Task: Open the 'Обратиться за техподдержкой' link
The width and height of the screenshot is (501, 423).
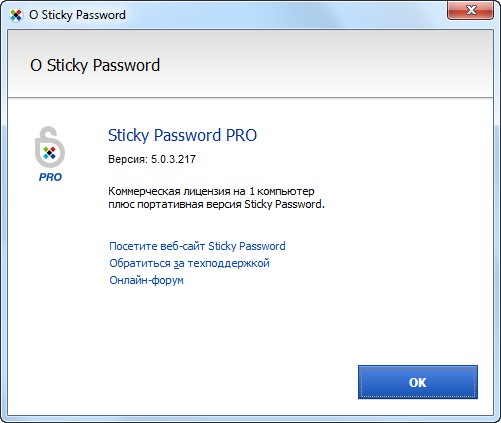Action: pyautogui.click(x=189, y=263)
